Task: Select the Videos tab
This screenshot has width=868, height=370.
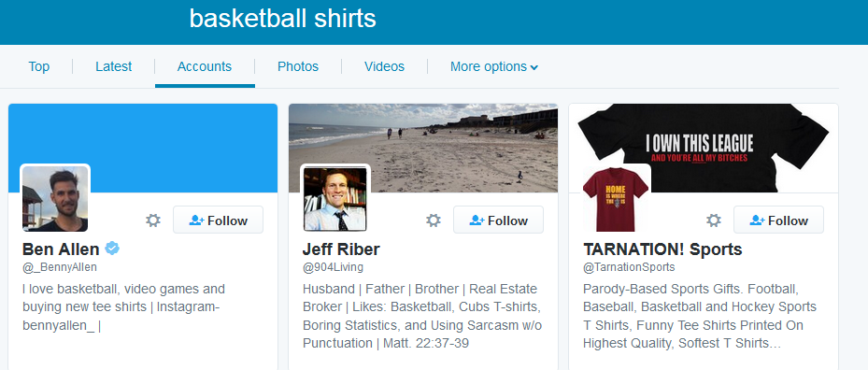Action: point(384,67)
